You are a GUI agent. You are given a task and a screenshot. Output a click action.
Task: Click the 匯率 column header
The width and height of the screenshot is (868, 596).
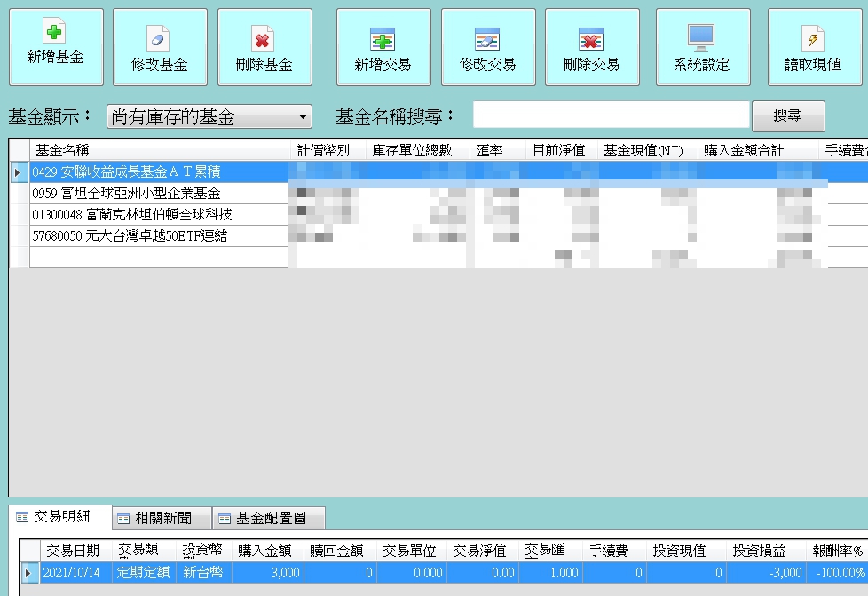(x=498, y=150)
